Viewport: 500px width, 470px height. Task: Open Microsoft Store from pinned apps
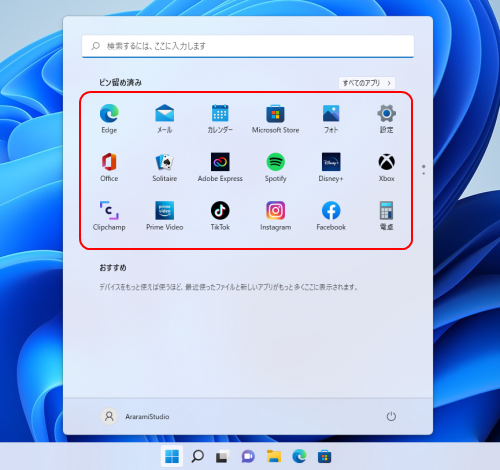point(275,118)
